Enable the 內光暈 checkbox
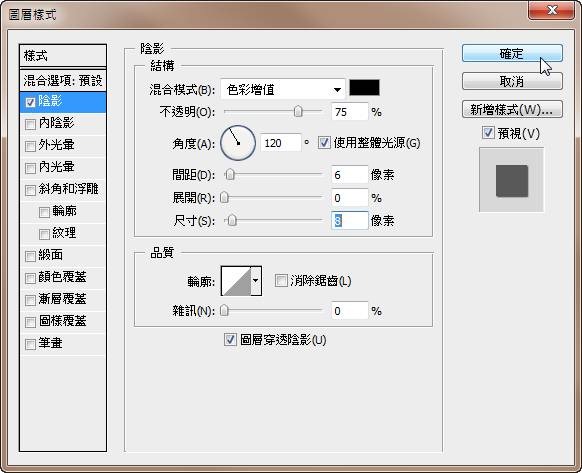Viewport: 582px width, 473px height. tap(30, 168)
